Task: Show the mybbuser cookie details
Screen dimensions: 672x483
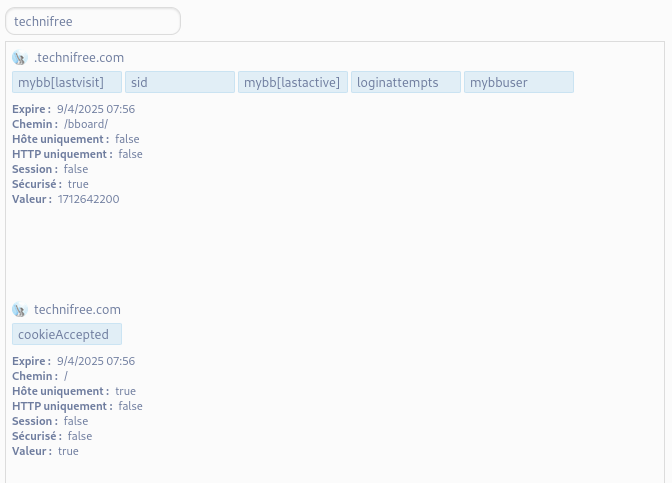Action: tap(519, 82)
